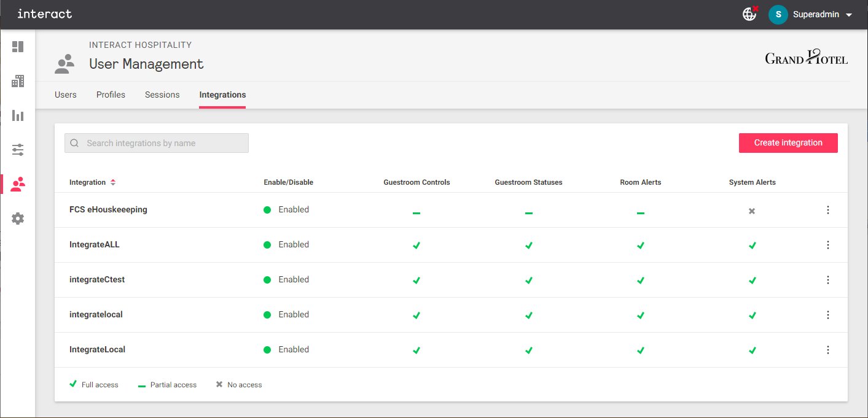Open the bar chart reports icon
The image size is (868, 418).
(x=18, y=115)
